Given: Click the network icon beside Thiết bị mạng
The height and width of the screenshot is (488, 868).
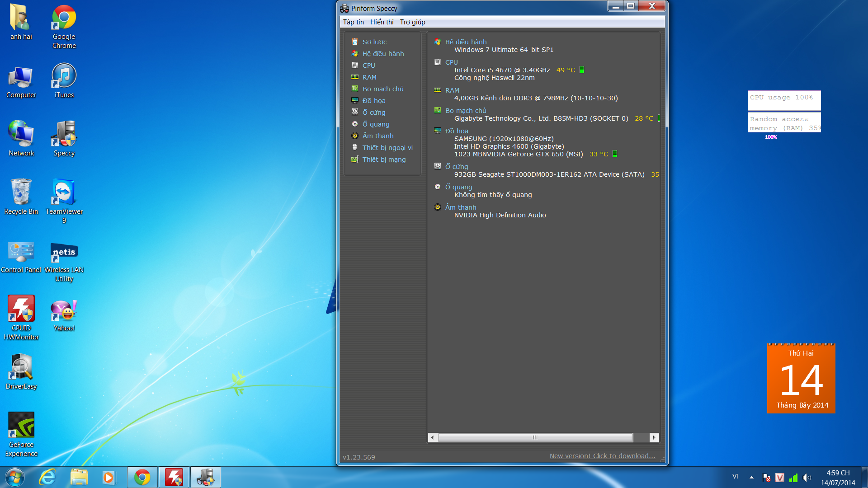Looking at the screenshot, I should [355, 159].
